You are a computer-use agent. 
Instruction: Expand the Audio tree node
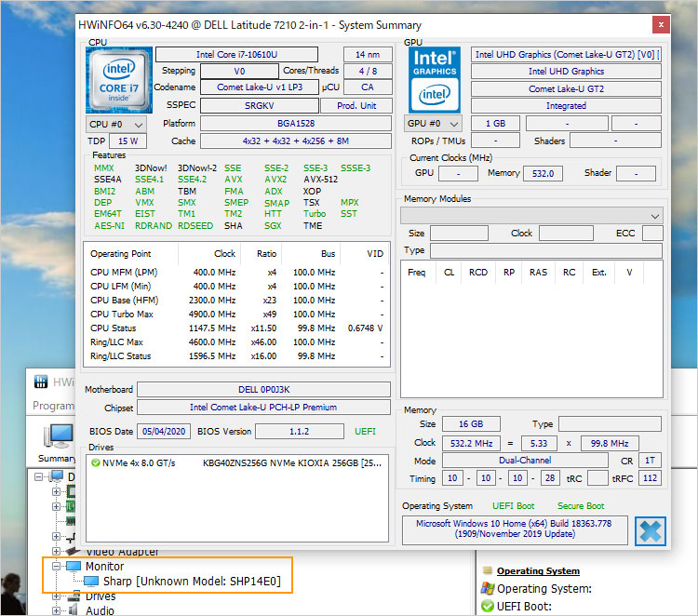(x=56, y=610)
